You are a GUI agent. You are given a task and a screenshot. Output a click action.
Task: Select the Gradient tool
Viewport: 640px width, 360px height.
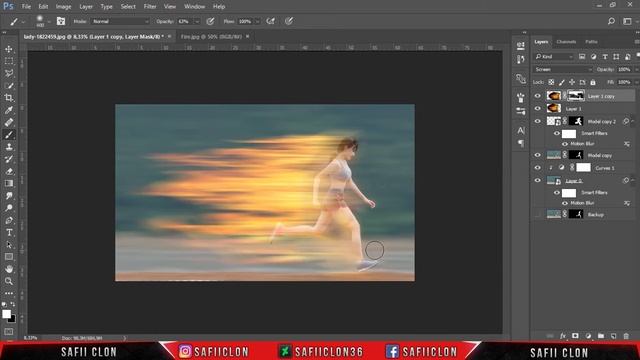[x=9, y=184]
